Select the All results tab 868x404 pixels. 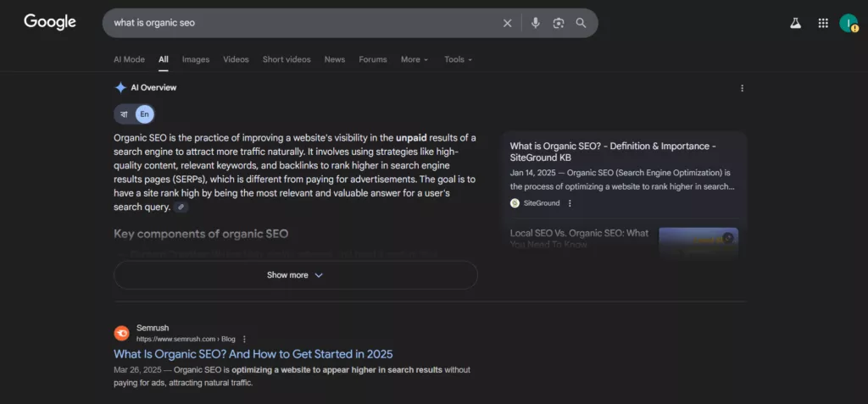164,60
